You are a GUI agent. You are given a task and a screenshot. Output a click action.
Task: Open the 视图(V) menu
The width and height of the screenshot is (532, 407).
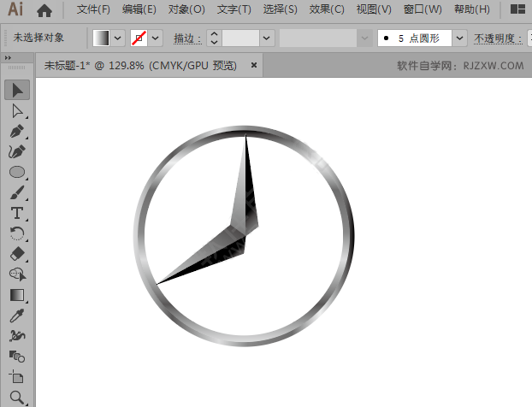coord(374,9)
